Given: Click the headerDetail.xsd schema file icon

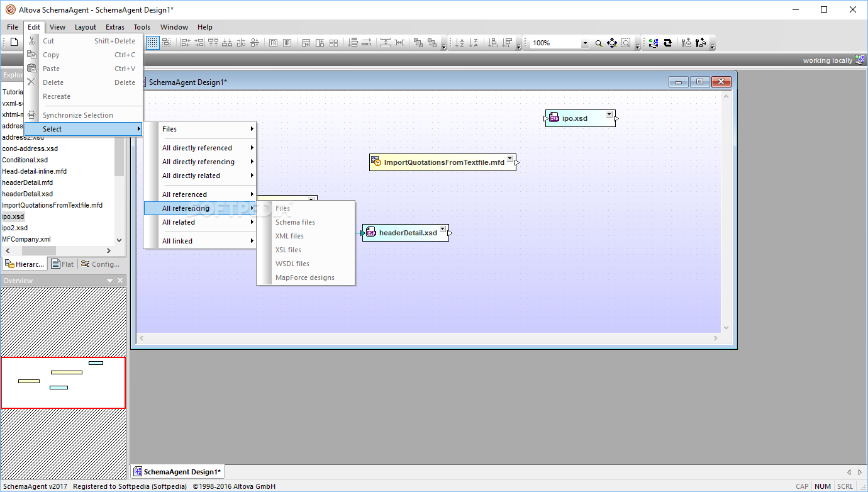Looking at the screenshot, I should pyautogui.click(x=371, y=233).
